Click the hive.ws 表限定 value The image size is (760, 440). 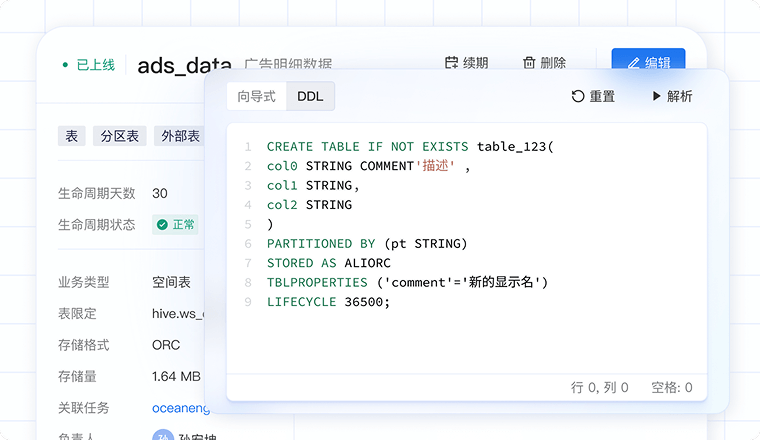[177, 314]
